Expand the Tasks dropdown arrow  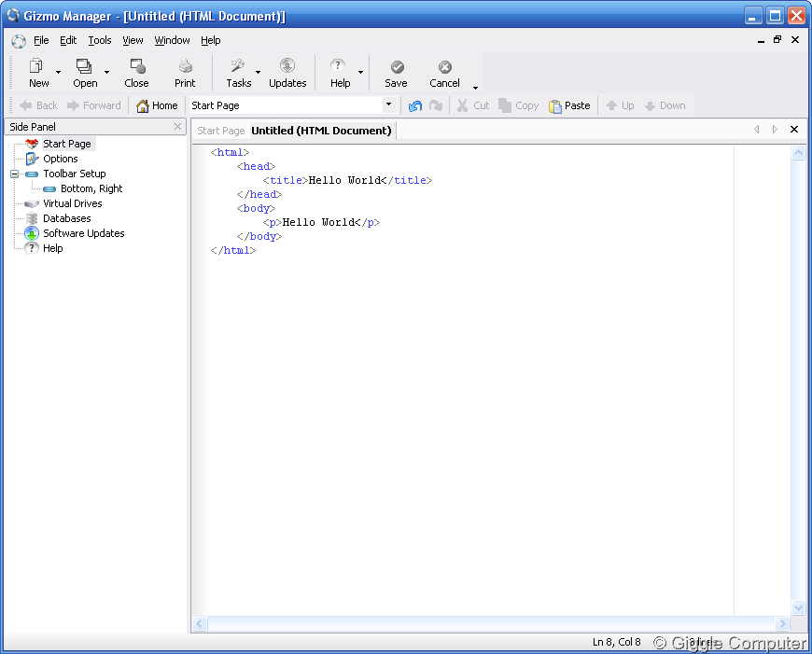(258, 73)
